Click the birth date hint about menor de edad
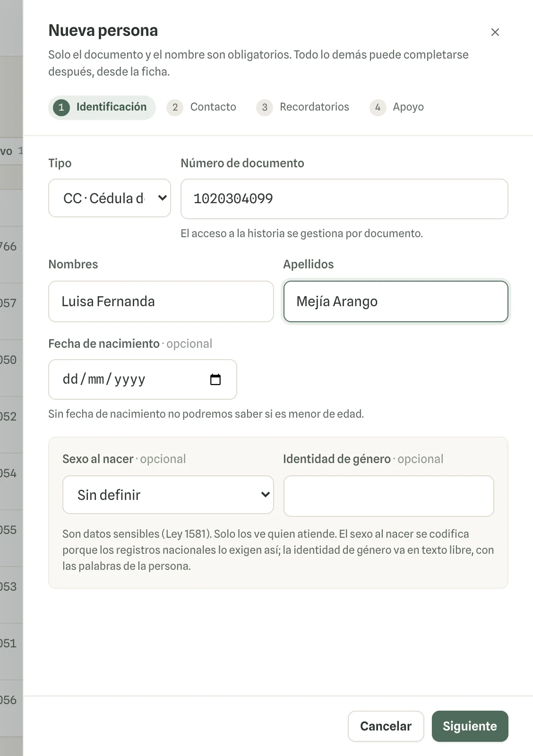 tap(206, 414)
